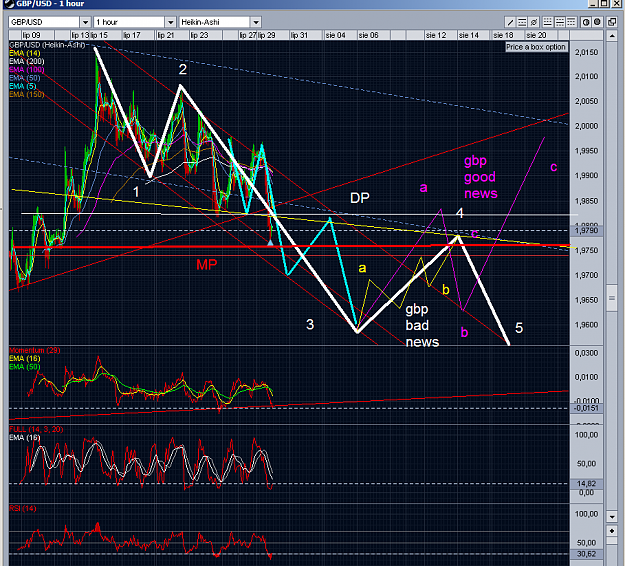Click the EMA (200) legend label
625x566 pixels.
27,61
